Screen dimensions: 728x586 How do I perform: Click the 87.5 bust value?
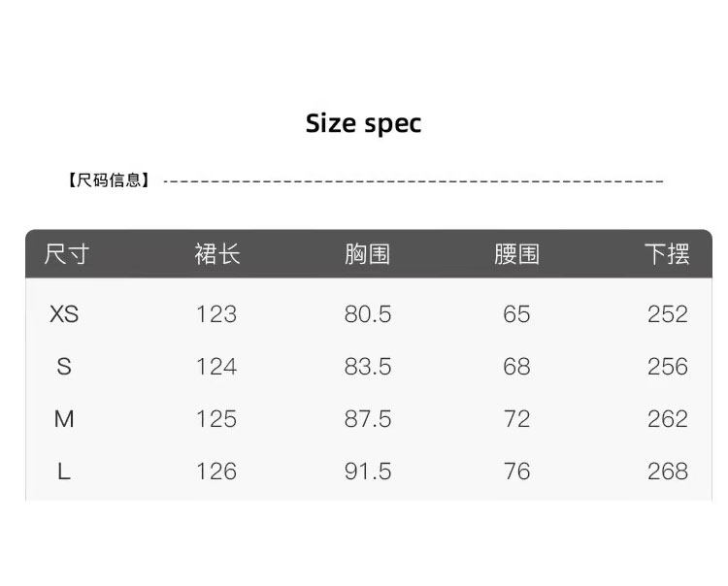(x=368, y=419)
